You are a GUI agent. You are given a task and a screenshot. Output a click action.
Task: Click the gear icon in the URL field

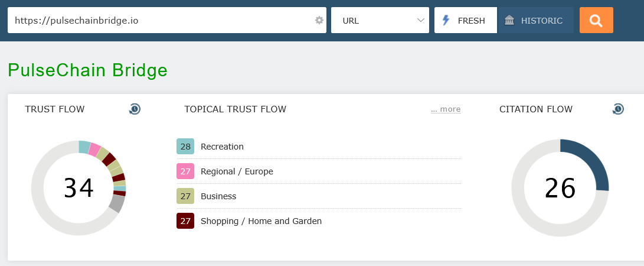tap(319, 20)
